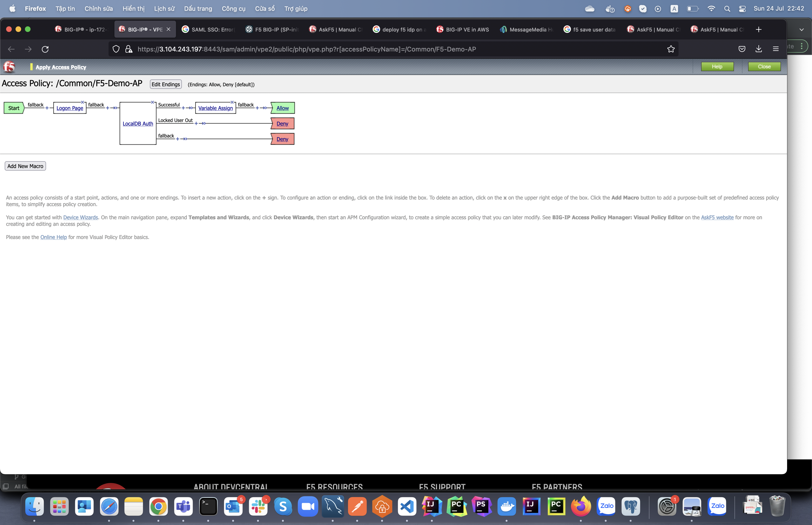Bookmark this page with star icon

coord(671,49)
